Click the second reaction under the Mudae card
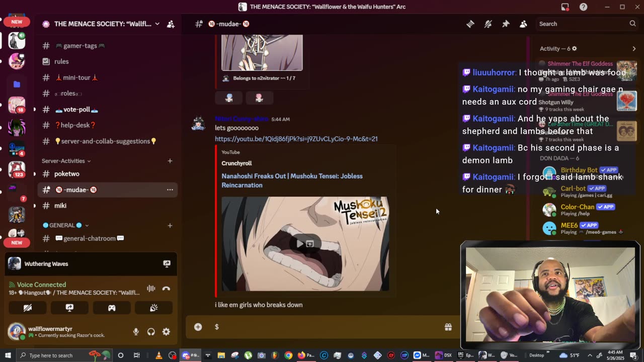The height and width of the screenshot is (362, 644). (259, 98)
